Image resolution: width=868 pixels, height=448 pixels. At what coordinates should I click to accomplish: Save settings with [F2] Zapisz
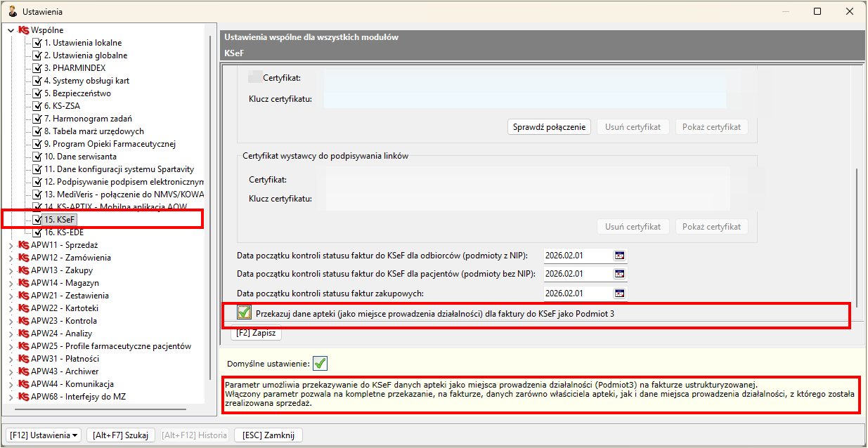(x=256, y=334)
